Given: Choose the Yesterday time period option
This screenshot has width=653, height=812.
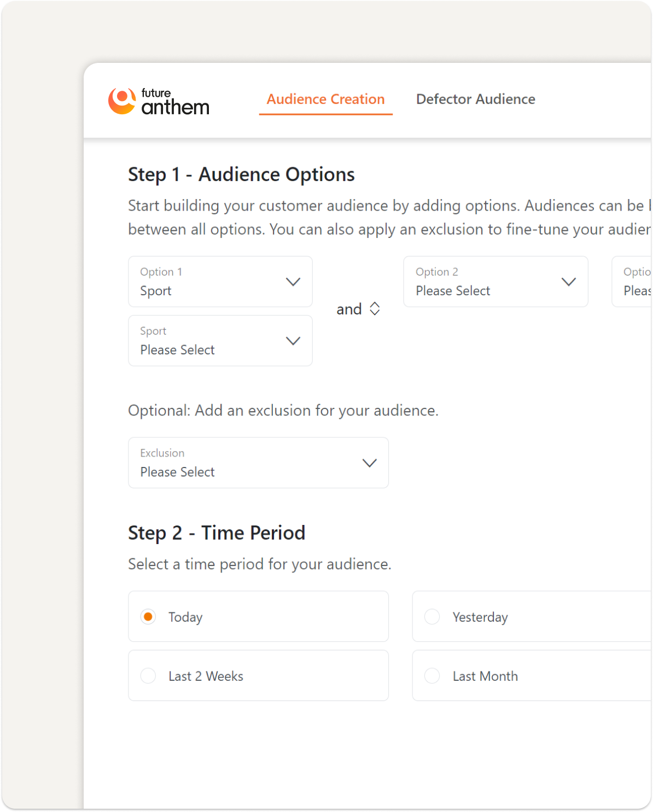Looking at the screenshot, I should coord(432,617).
